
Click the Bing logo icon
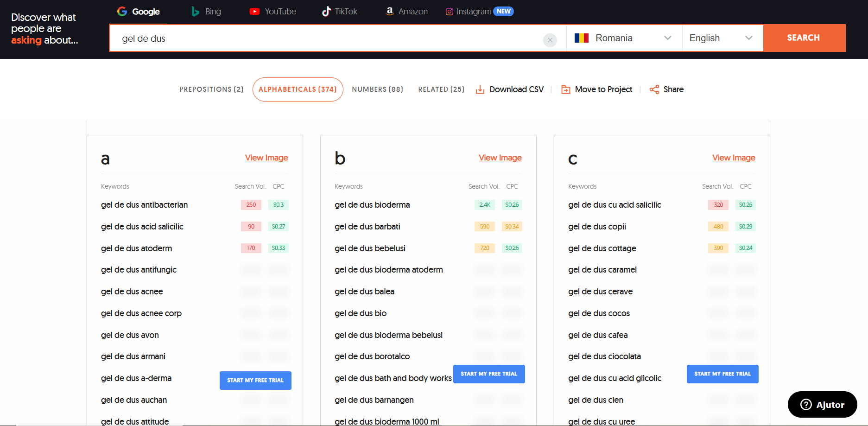[x=195, y=12]
